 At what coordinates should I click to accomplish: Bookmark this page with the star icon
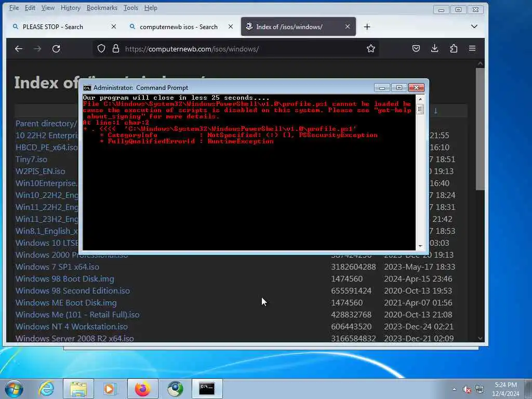[x=371, y=48]
